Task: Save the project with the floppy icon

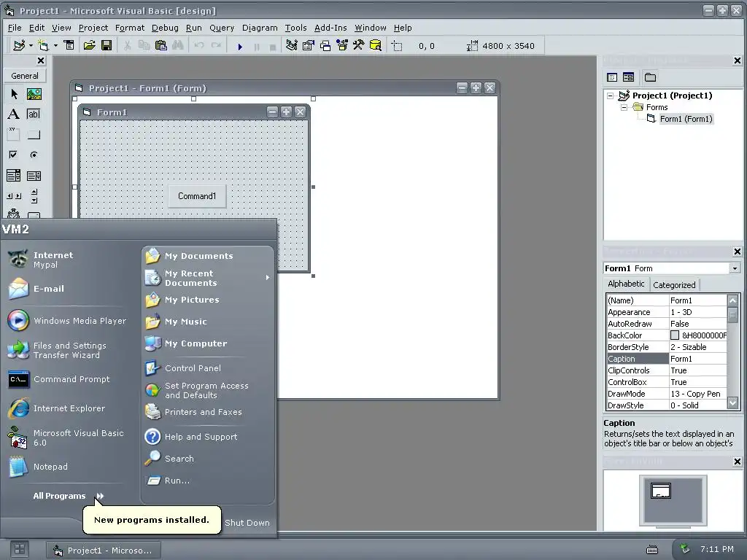Action: coord(107,46)
